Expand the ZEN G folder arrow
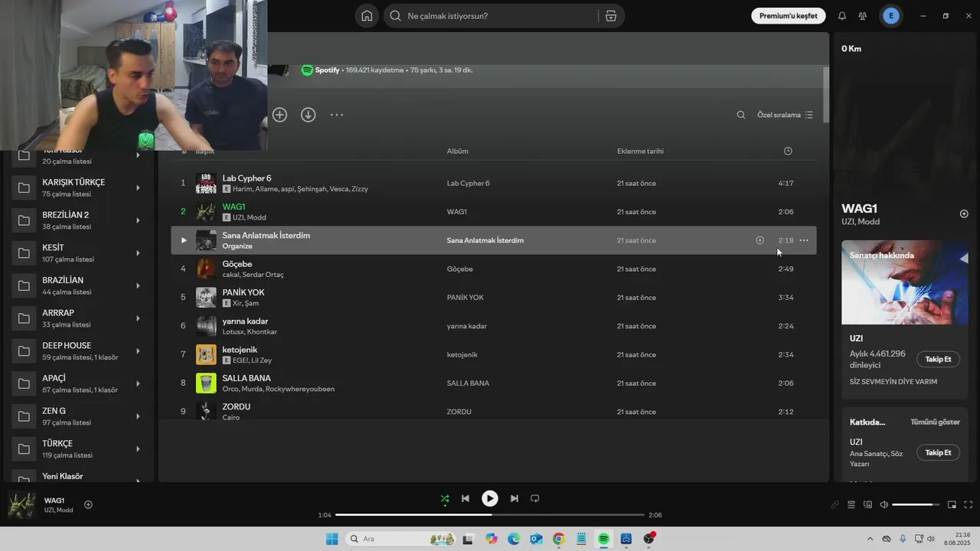This screenshot has height=551, width=980. 138,416
